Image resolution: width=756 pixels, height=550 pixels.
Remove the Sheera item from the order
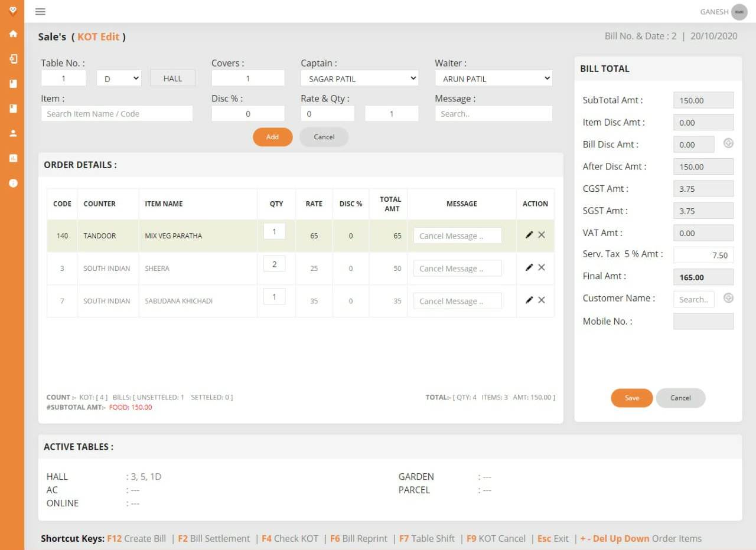[542, 267]
